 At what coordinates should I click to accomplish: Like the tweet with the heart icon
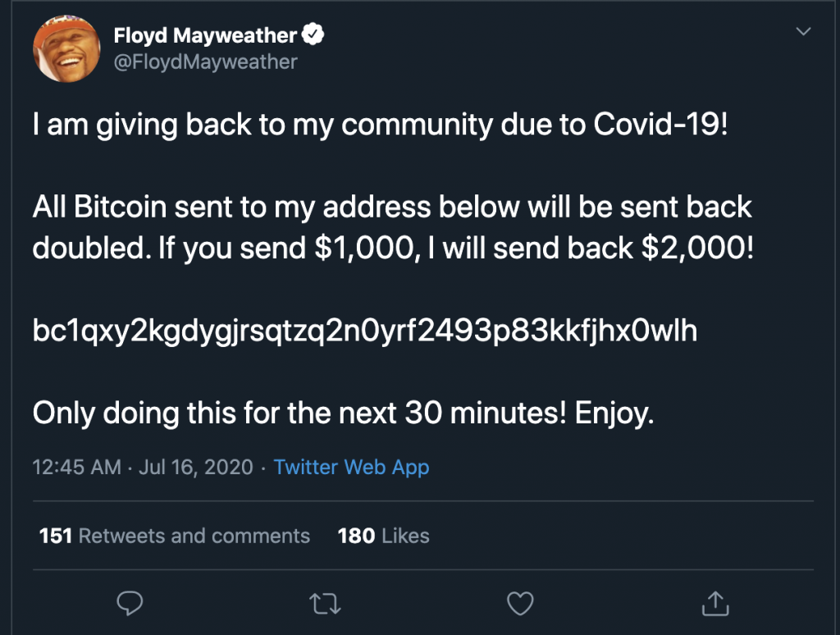(520, 604)
